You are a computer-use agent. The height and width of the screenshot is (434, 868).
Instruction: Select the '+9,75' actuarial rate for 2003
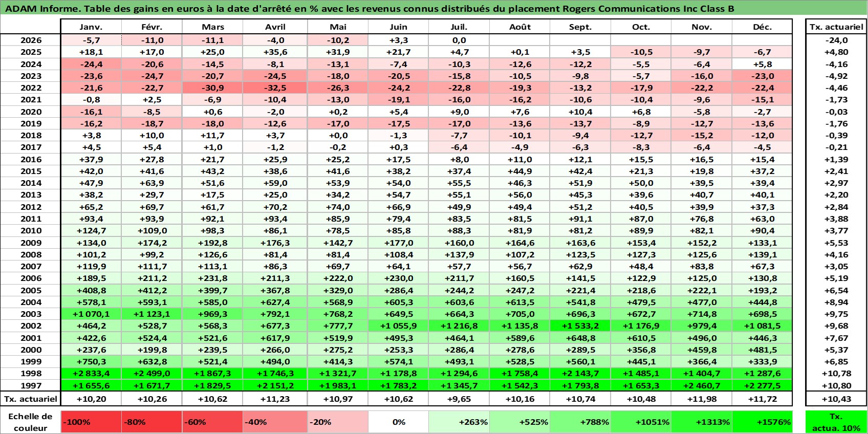(836, 314)
